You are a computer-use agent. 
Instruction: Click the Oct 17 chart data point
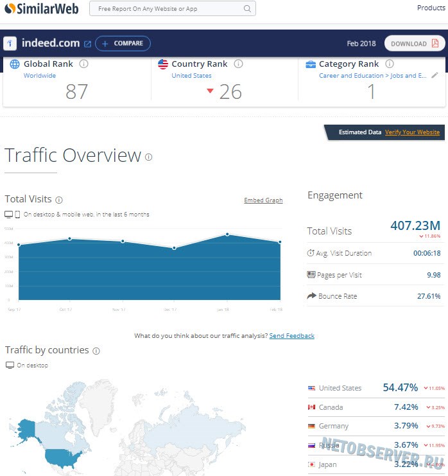pos(70,238)
